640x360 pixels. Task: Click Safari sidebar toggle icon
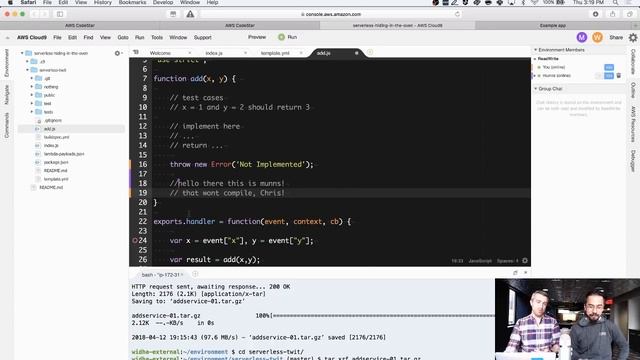[x=60, y=14]
